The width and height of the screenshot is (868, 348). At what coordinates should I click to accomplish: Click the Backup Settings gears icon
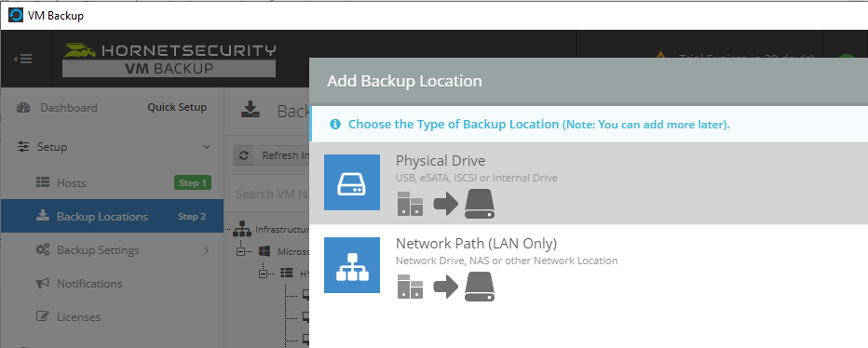point(43,250)
